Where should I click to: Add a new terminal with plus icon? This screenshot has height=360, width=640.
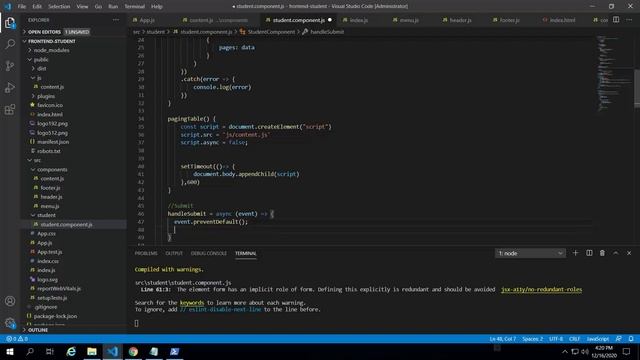(576, 253)
